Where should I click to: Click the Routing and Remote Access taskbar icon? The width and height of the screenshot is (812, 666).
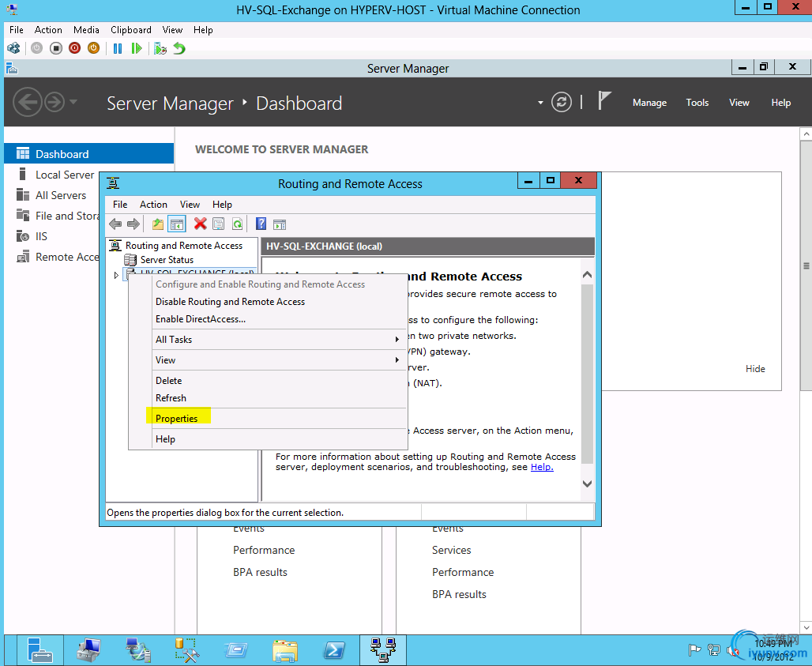point(383,650)
